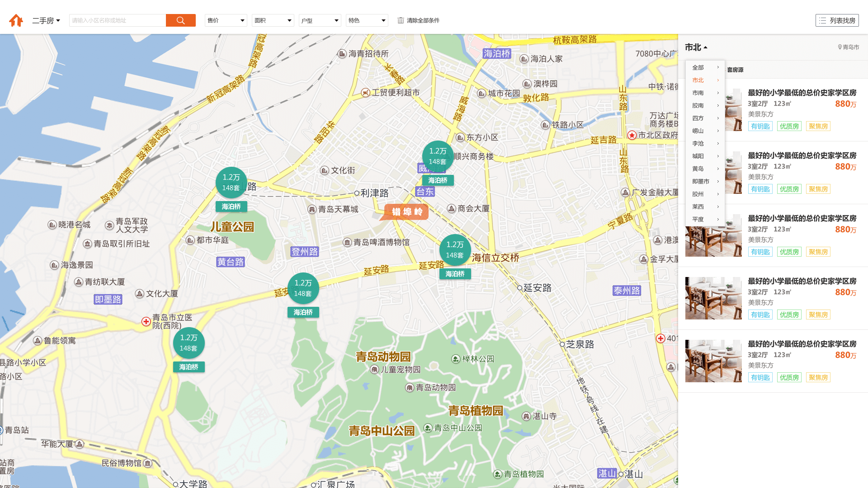Click the 清除全部条件 link

tap(423, 20)
